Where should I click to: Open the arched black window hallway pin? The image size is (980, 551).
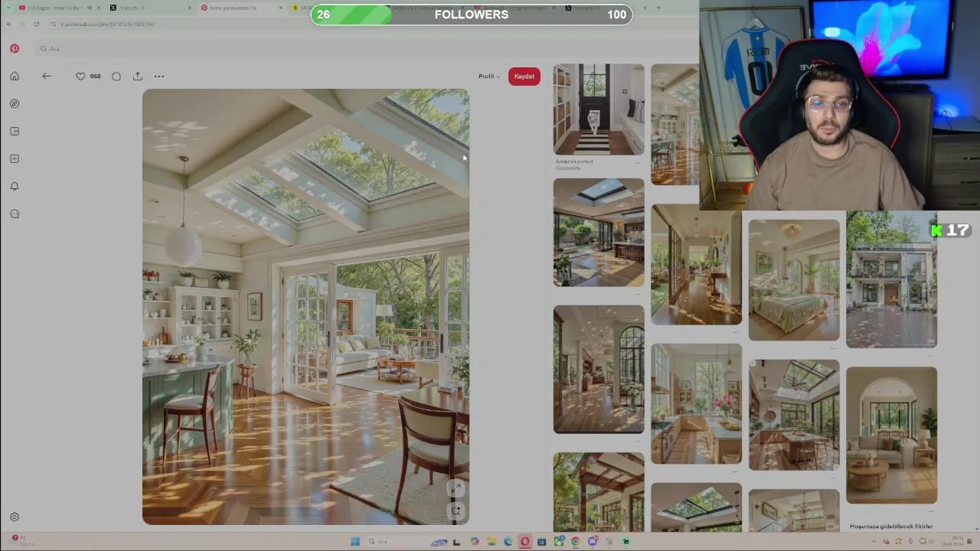point(599,369)
